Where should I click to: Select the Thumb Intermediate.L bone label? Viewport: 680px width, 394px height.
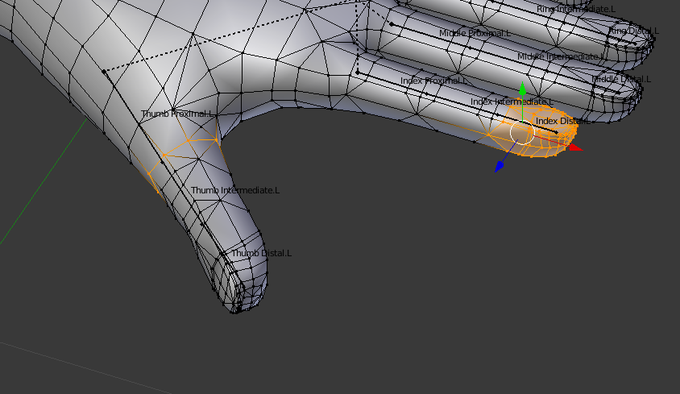[235, 190]
